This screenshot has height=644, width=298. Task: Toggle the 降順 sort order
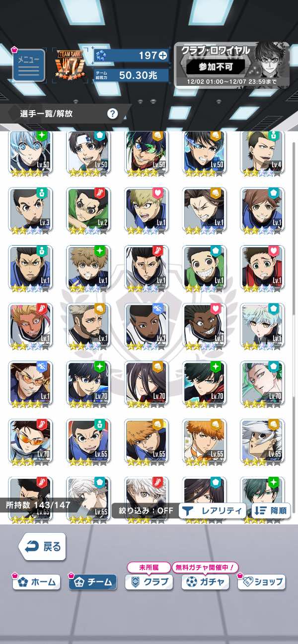[x=271, y=510]
